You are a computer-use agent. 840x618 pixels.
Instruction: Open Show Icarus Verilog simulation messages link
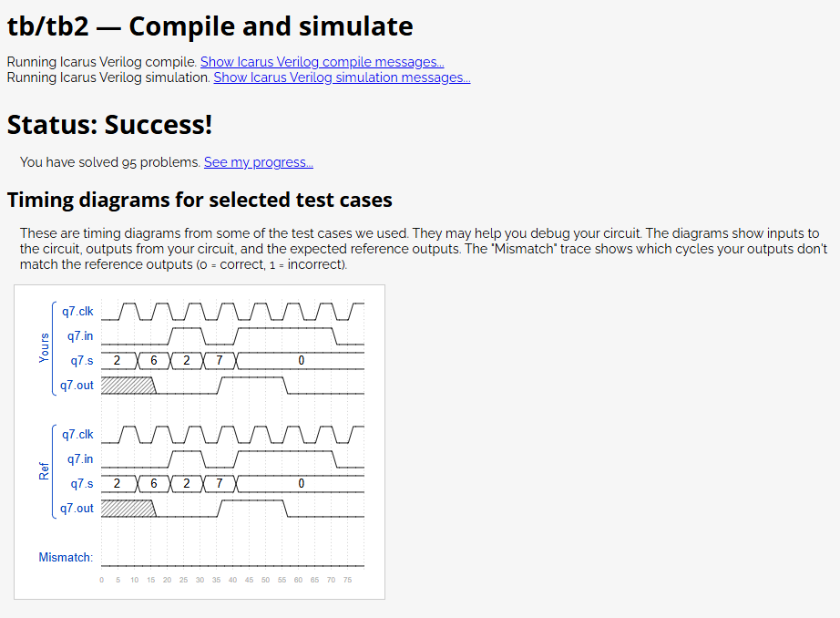coord(342,77)
